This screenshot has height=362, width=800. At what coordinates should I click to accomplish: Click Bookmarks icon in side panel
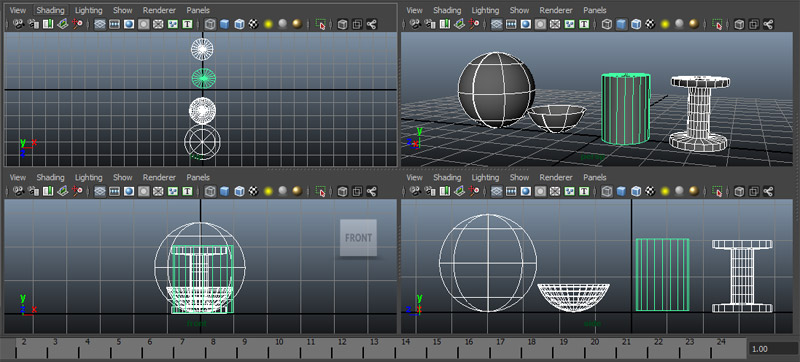pyautogui.click(x=445, y=191)
